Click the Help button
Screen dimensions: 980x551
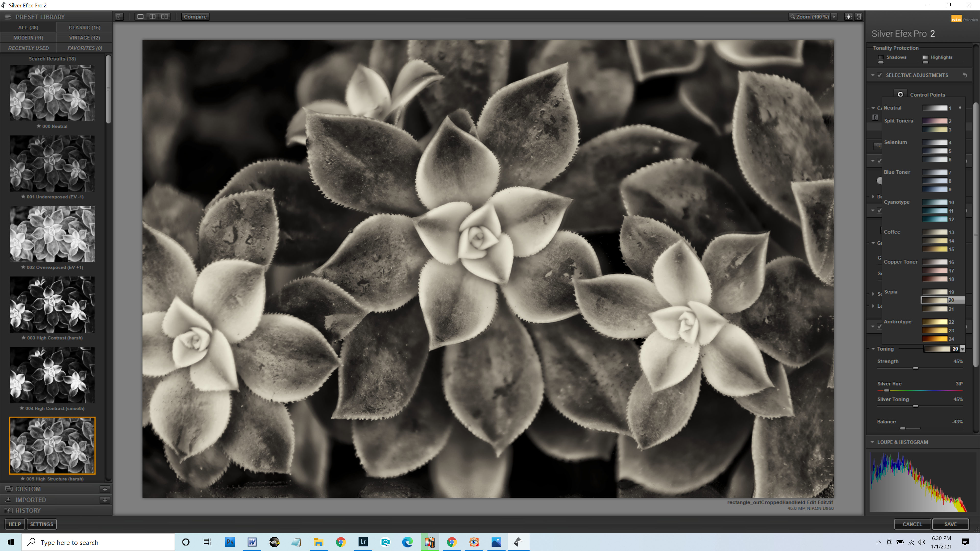(15, 524)
